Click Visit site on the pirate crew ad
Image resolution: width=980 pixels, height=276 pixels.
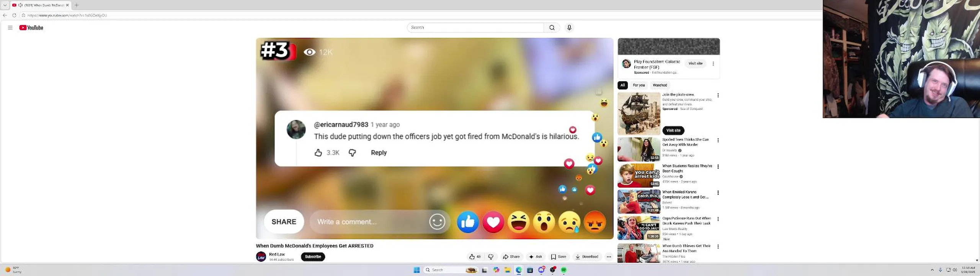tap(673, 130)
